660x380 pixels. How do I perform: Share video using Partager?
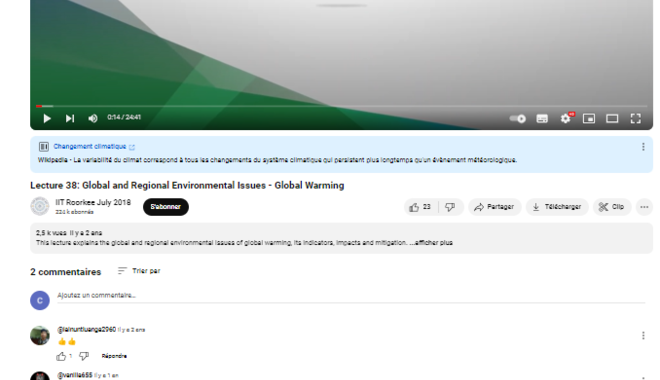click(495, 207)
